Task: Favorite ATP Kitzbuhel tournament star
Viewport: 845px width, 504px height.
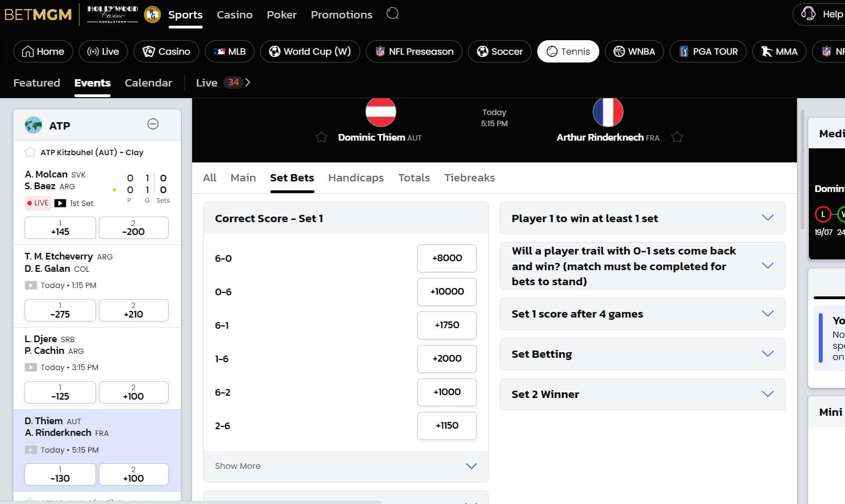Action: [30, 152]
